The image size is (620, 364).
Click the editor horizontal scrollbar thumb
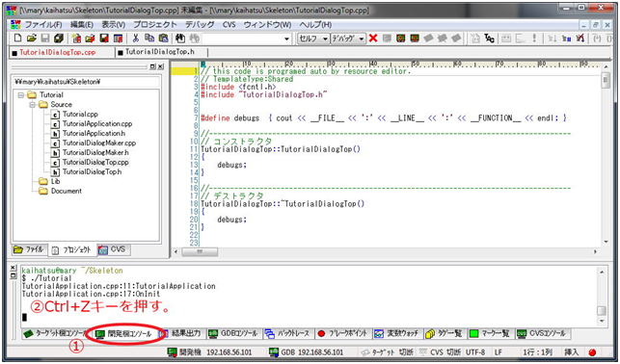click(200, 251)
